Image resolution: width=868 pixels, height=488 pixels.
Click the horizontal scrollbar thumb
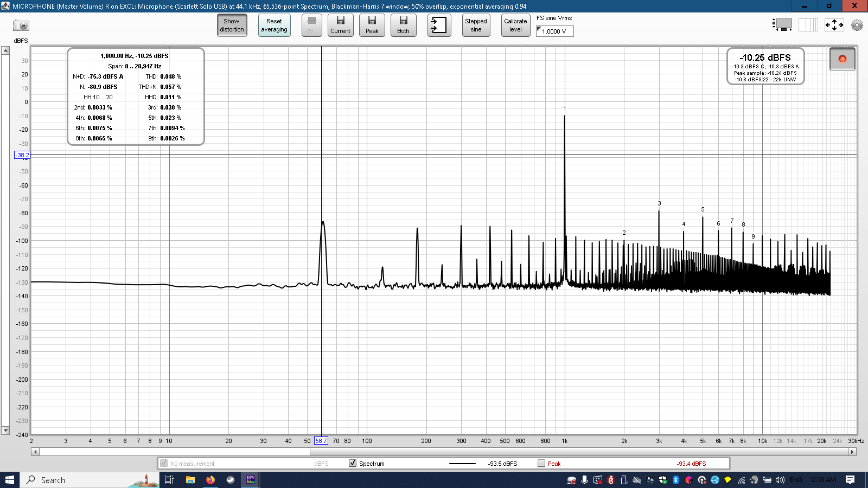(x=175, y=452)
